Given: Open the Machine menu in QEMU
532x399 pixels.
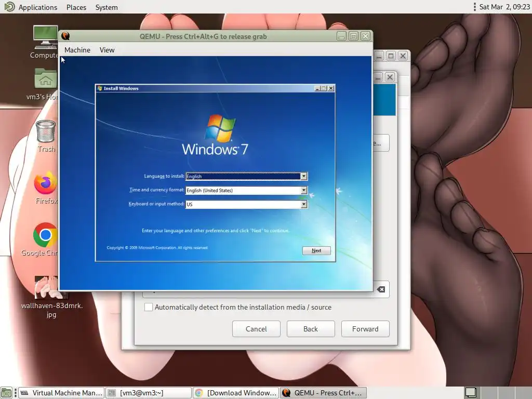Looking at the screenshot, I should click(x=77, y=50).
